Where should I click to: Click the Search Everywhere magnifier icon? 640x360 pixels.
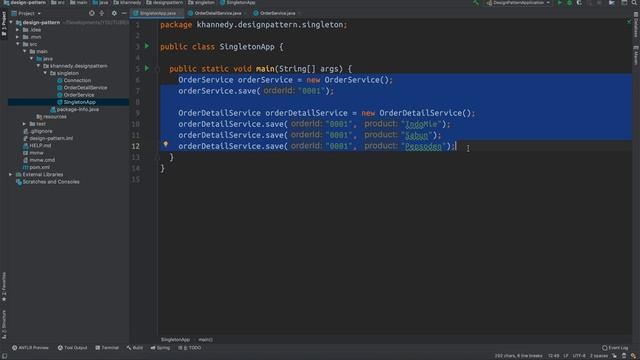coord(634,3)
